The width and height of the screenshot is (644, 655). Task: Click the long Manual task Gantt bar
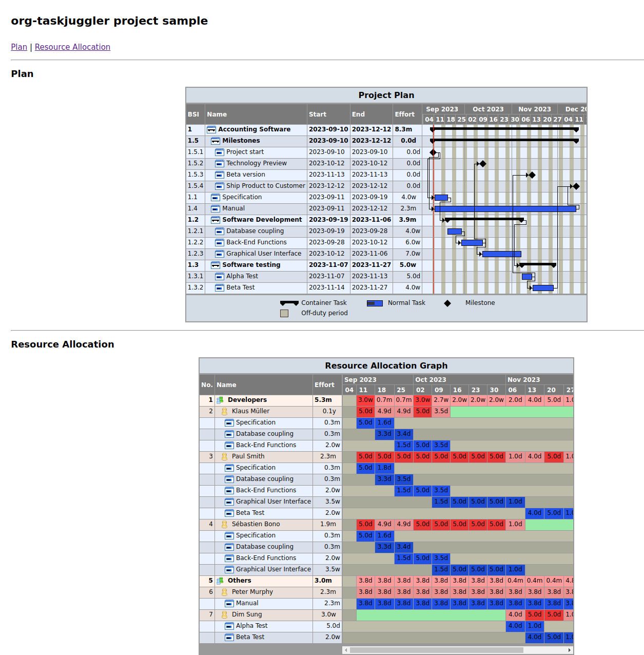click(505, 209)
